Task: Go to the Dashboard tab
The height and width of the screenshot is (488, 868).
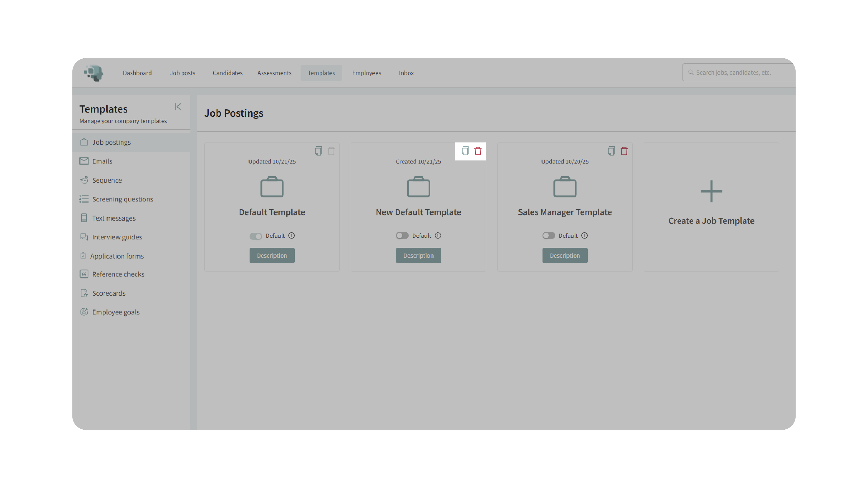Action: [x=137, y=73]
